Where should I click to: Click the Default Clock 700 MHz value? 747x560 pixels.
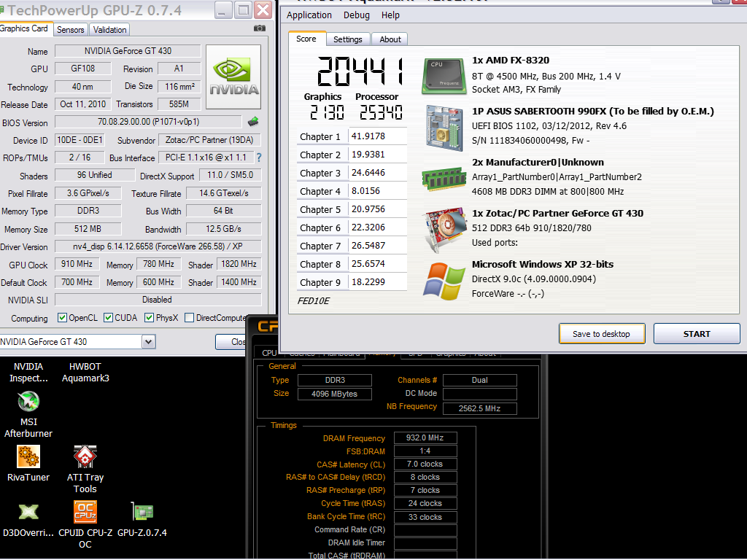77,282
